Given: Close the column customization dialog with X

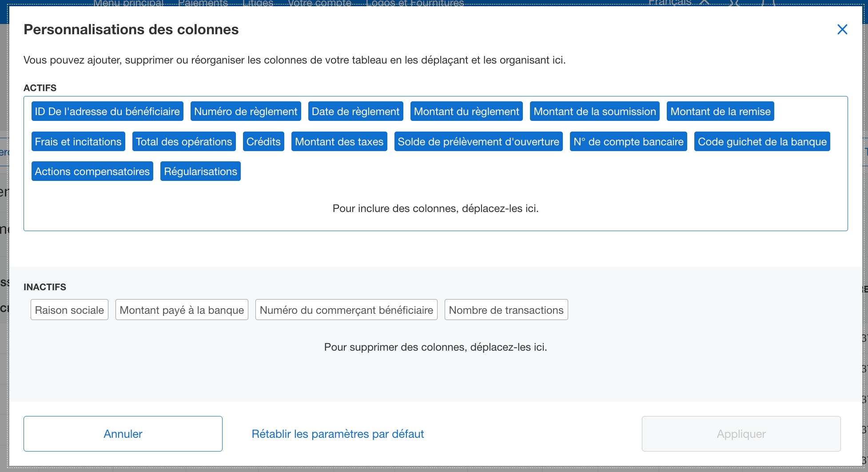Looking at the screenshot, I should pos(842,30).
